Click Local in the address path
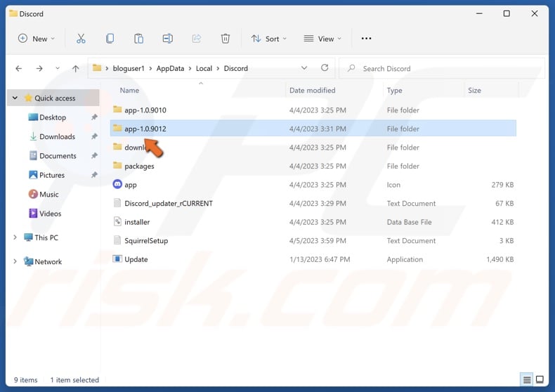 (x=204, y=68)
